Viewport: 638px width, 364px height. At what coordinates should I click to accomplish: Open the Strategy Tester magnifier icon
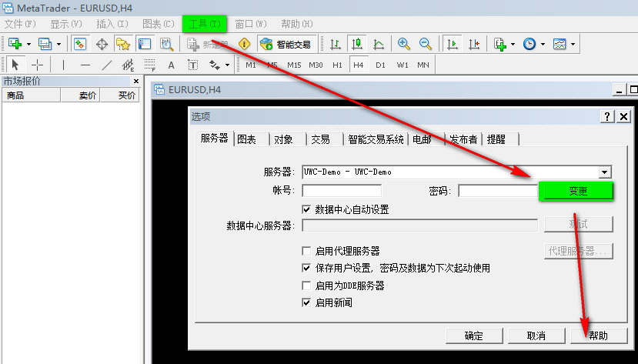tap(166, 44)
